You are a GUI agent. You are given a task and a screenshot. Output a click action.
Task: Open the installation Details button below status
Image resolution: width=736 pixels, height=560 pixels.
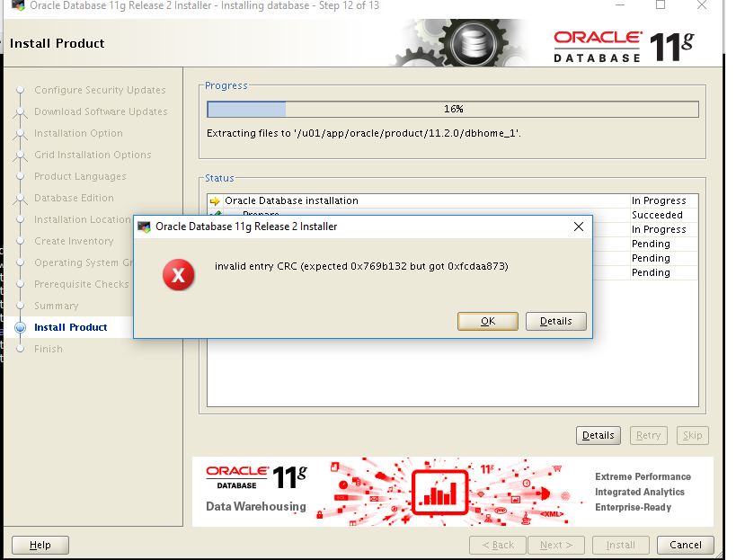point(598,435)
